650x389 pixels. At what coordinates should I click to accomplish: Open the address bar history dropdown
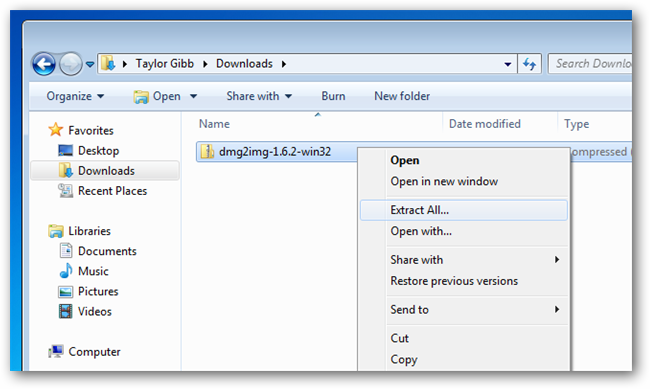[507, 64]
